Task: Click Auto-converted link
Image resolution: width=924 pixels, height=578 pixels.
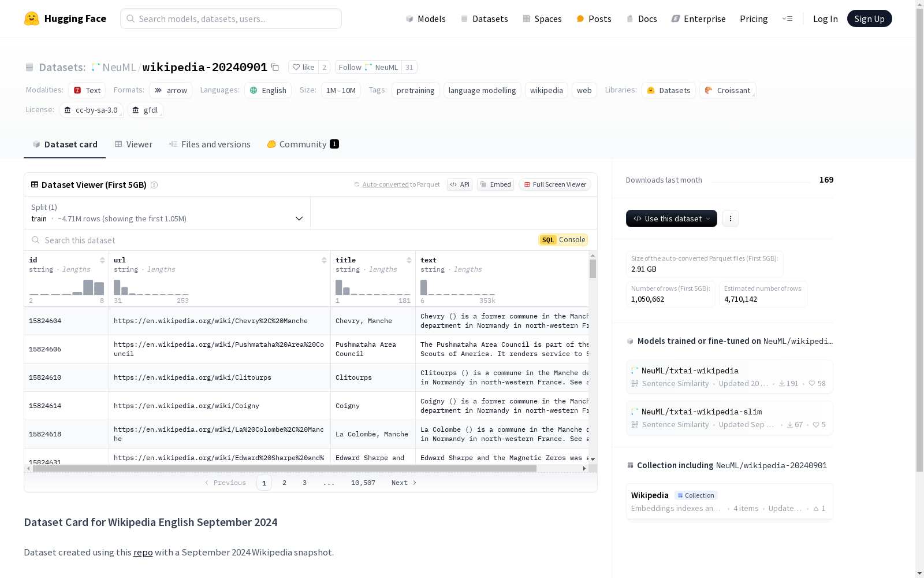Action: 386,184
